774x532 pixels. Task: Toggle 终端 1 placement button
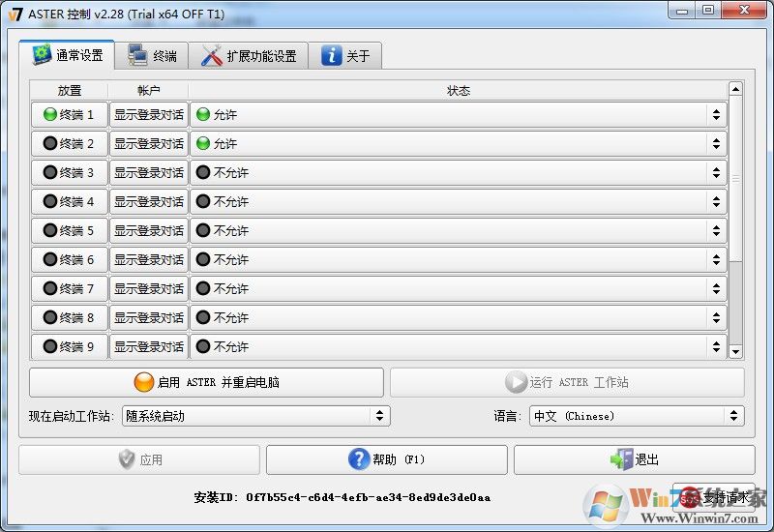pos(69,114)
